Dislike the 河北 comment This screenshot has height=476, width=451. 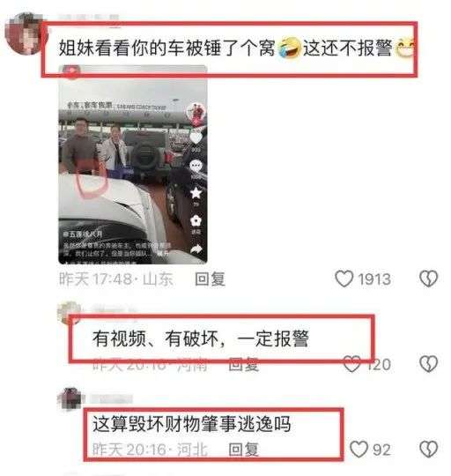[x=428, y=449]
